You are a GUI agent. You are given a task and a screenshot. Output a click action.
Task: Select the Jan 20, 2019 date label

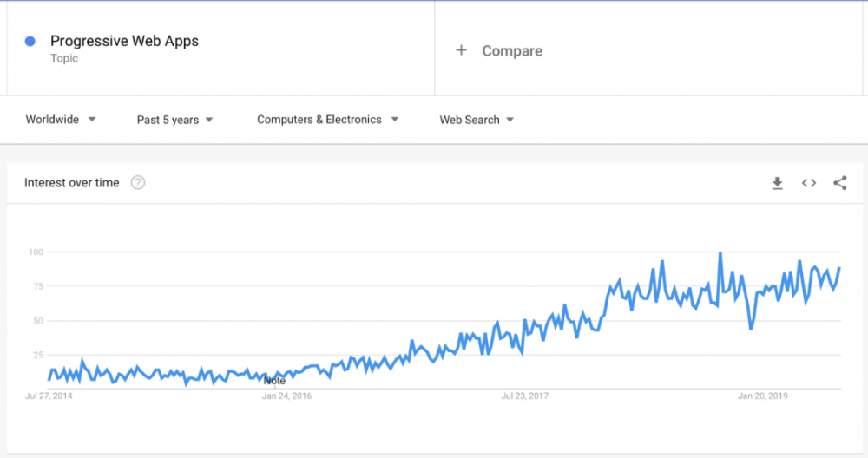click(763, 396)
